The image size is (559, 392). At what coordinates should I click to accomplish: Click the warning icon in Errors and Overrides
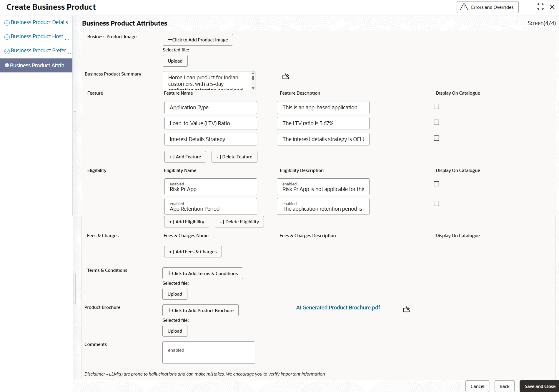[464, 7]
